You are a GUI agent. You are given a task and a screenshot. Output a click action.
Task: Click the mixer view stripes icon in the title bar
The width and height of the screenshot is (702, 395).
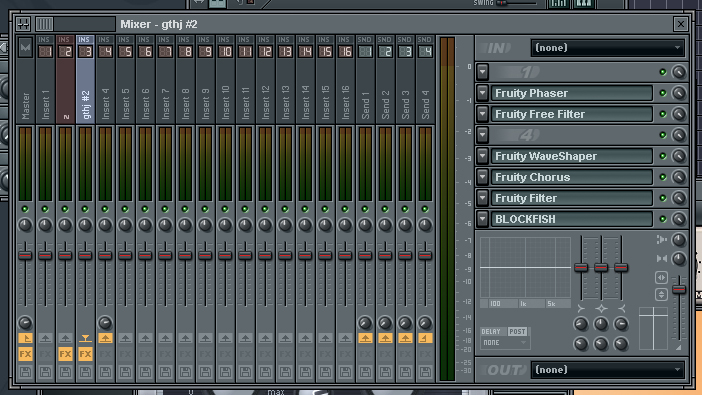coord(44,24)
